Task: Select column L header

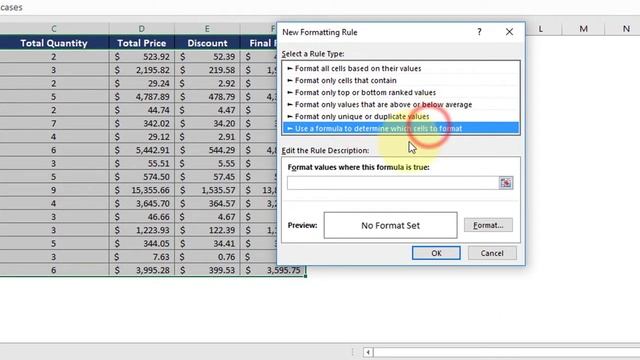Action: point(541,29)
